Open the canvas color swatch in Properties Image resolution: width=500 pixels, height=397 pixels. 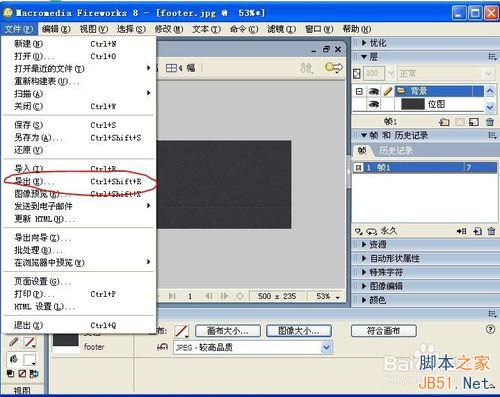(x=181, y=331)
